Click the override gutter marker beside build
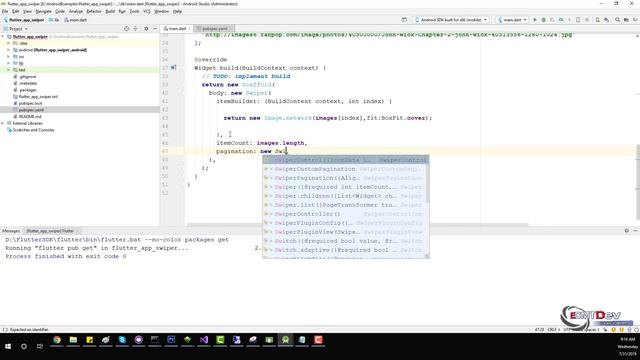The width and height of the screenshot is (640, 360). pos(173,68)
